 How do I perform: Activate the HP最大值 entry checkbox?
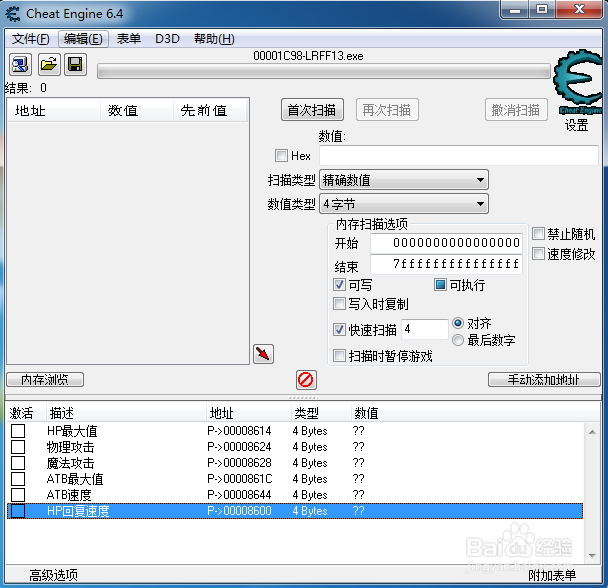(18, 431)
